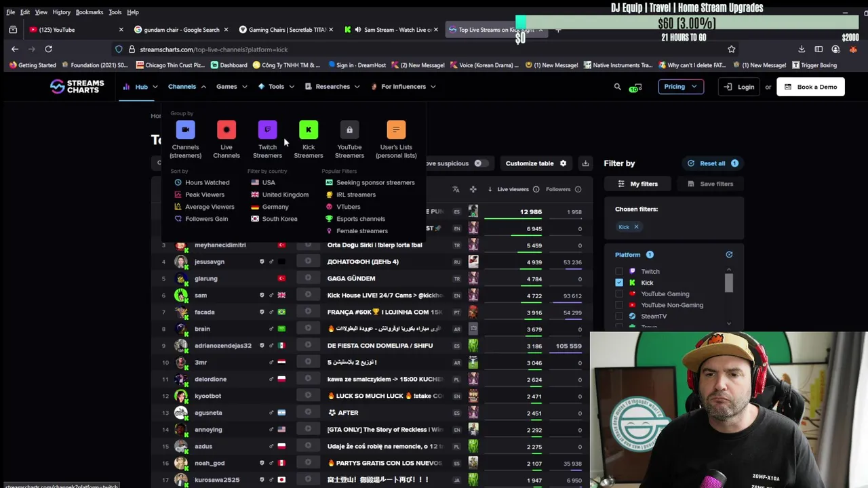Click platform list scroll-down arrow
The width and height of the screenshot is (868, 488).
729,323
